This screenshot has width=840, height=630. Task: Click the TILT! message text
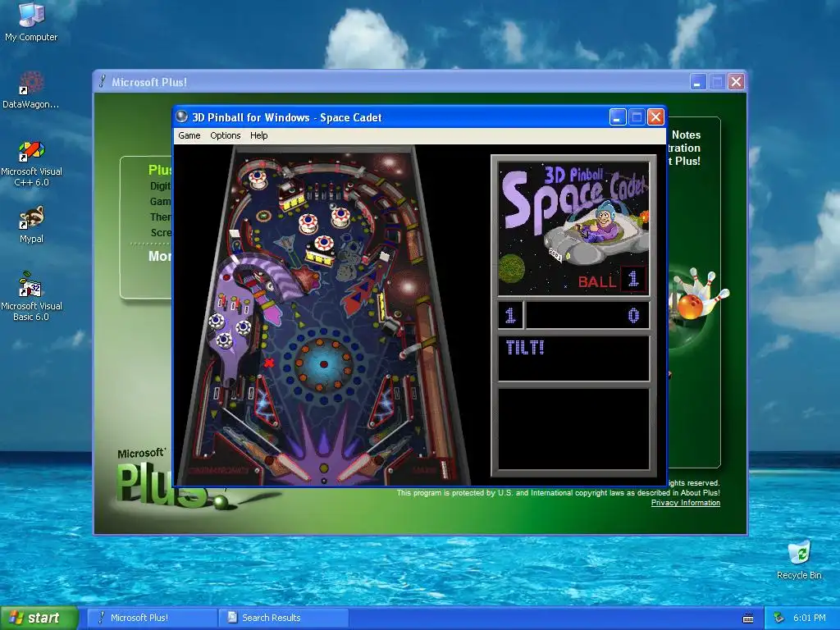pos(525,348)
